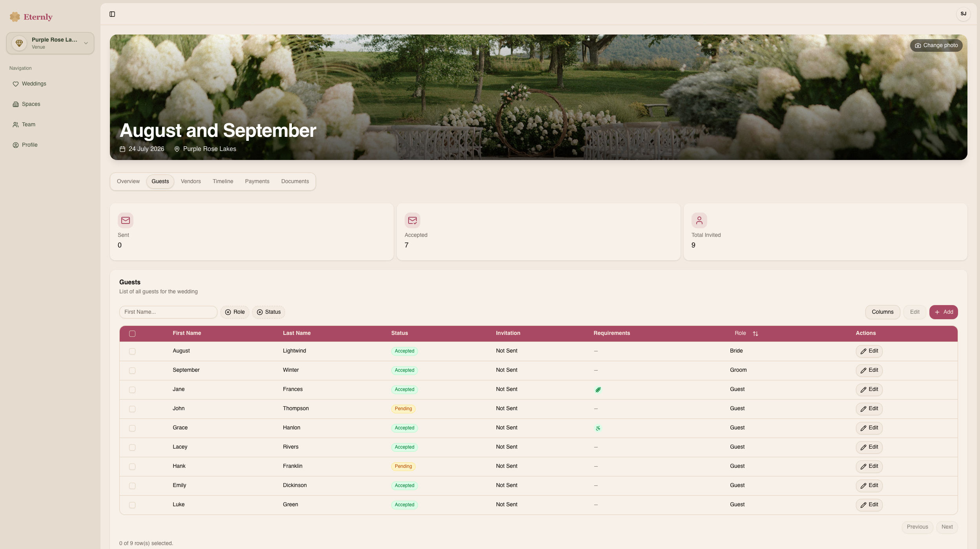
Task: Edit the John Thompson guest row
Action: tap(869, 409)
